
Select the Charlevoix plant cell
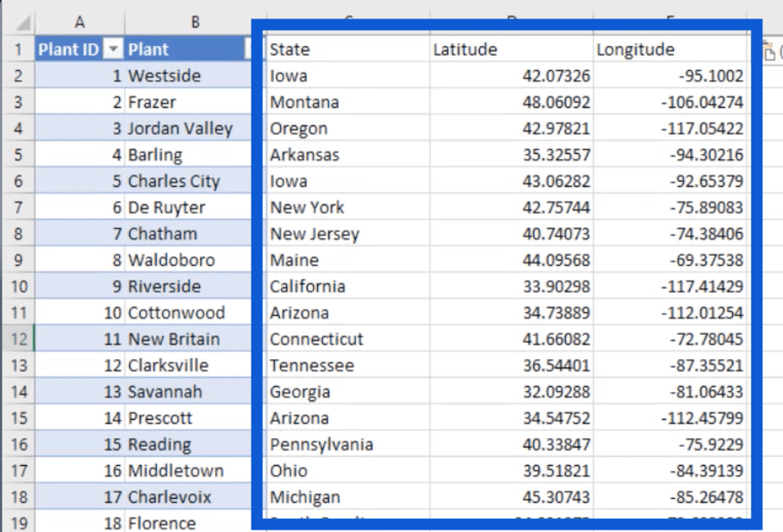click(188, 497)
